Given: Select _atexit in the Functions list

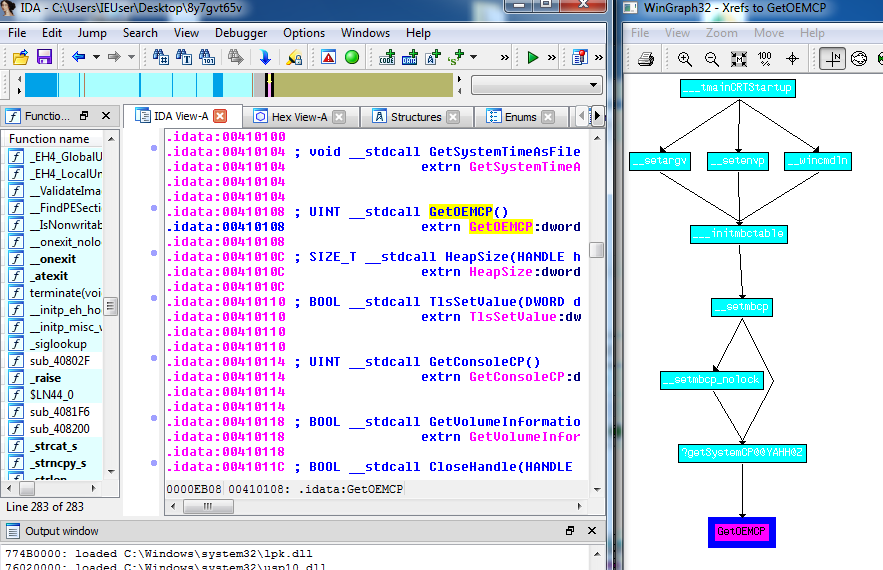Looking at the screenshot, I should click(x=48, y=276).
